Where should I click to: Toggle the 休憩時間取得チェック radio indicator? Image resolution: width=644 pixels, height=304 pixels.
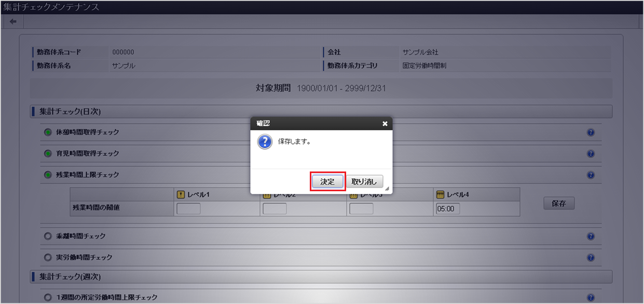(48, 132)
